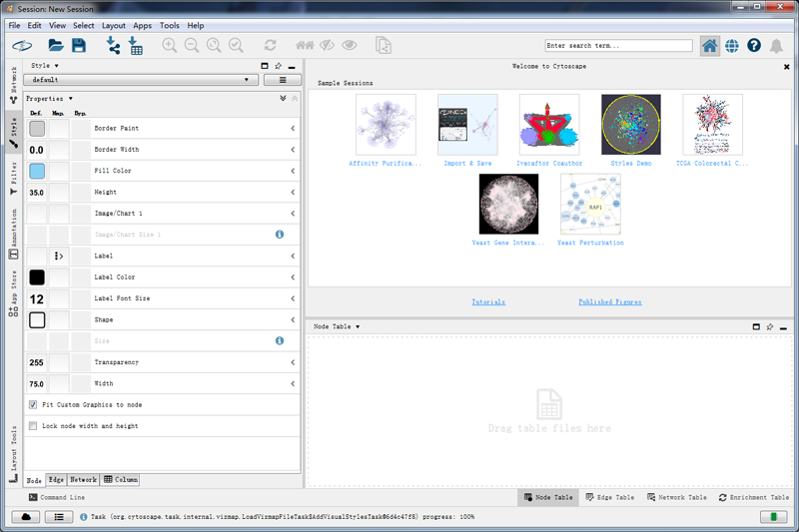Click the Shape default rounded rectangle icon
This screenshot has width=799, height=532.
pyautogui.click(x=37, y=320)
